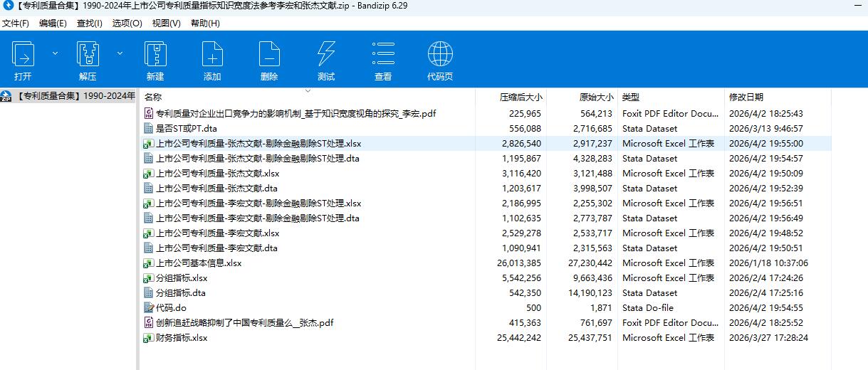This screenshot has height=370, width=868.
Task: Open the dropdown arrow next to 解压
Action: point(120,53)
